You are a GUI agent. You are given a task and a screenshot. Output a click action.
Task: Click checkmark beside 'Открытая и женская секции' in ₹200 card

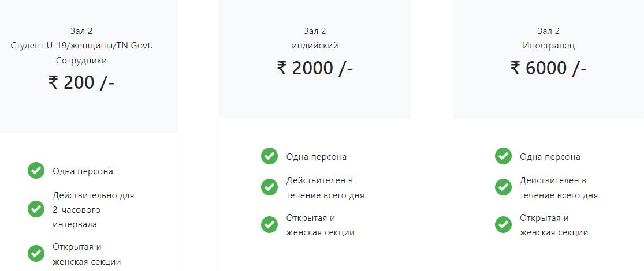[36, 253]
